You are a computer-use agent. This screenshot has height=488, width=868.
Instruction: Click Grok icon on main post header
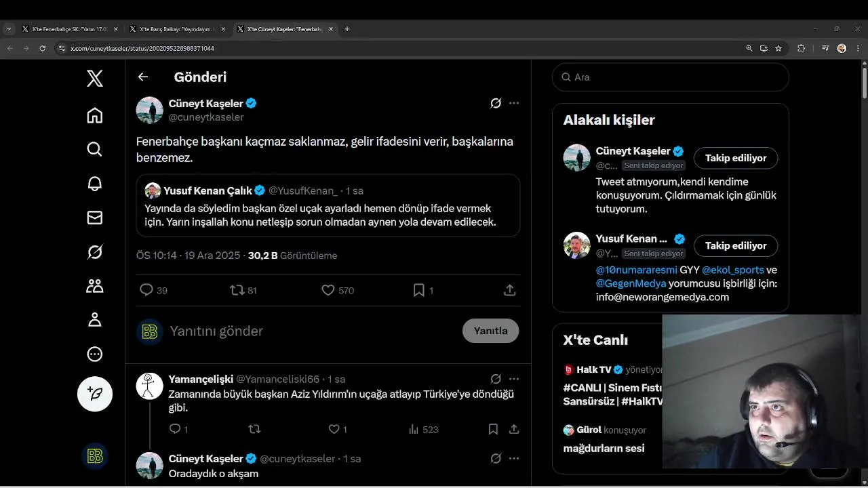(x=496, y=103)
